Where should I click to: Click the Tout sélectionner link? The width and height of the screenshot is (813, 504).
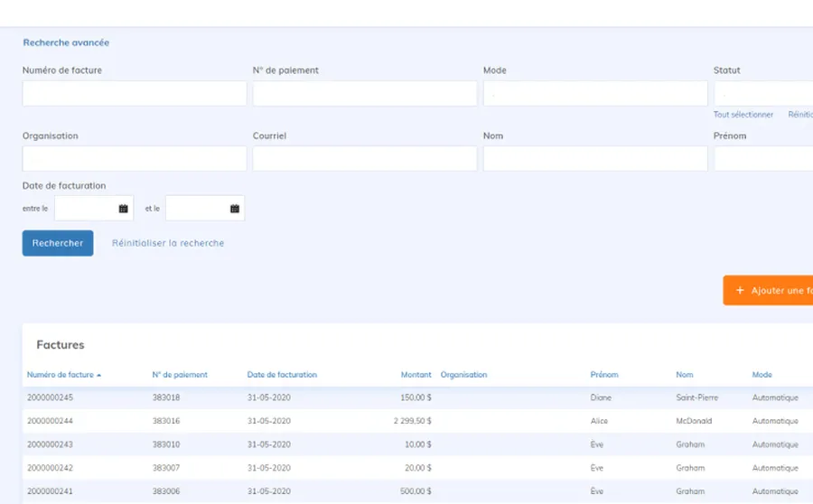(743, 115)
